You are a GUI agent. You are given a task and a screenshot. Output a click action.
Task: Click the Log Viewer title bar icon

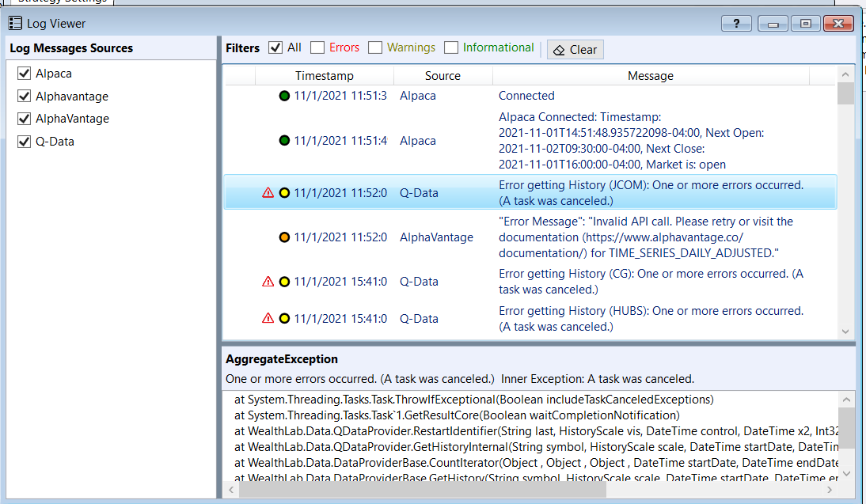pyautogui.click(x=15, y=23)
